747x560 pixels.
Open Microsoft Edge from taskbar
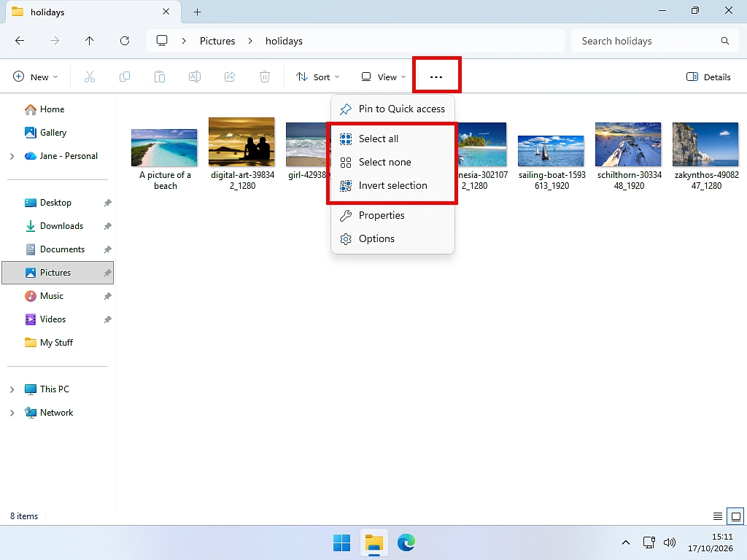tap(406, 542)
